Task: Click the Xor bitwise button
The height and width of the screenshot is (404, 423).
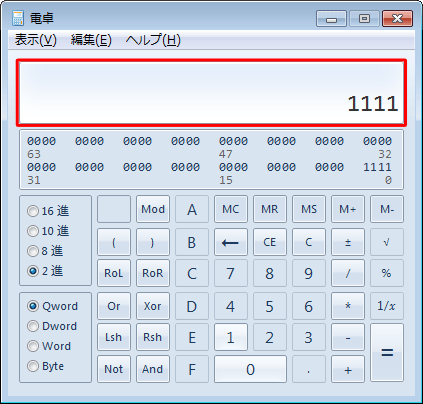Action: pyautogui.click(x=153, y=306)
